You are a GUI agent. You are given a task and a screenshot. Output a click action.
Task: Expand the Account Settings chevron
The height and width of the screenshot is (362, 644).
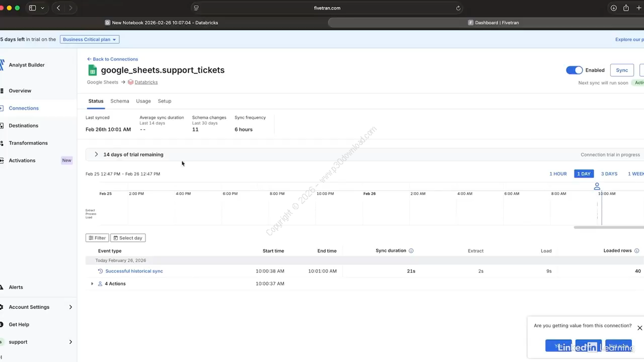click(x=70, y=307)
